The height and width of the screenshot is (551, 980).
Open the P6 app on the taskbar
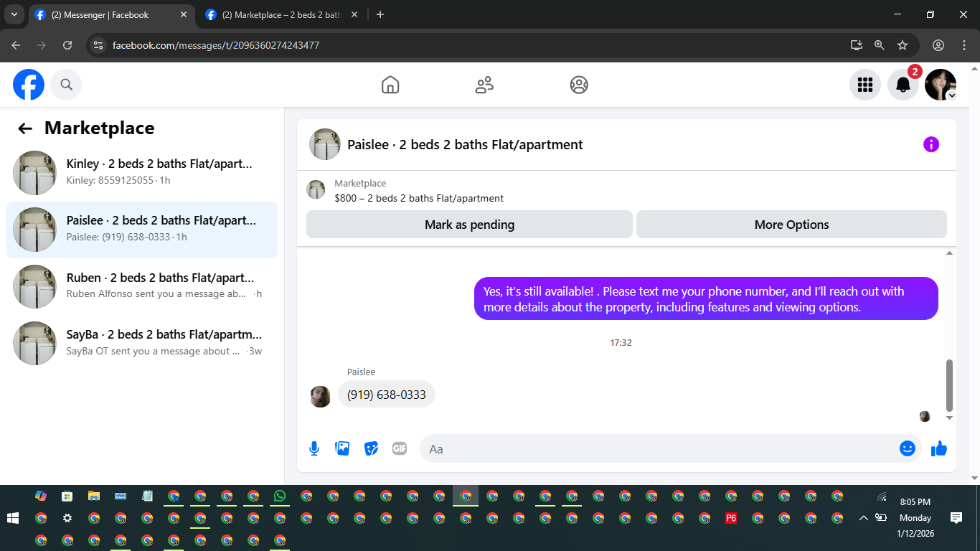coord(731,518)
